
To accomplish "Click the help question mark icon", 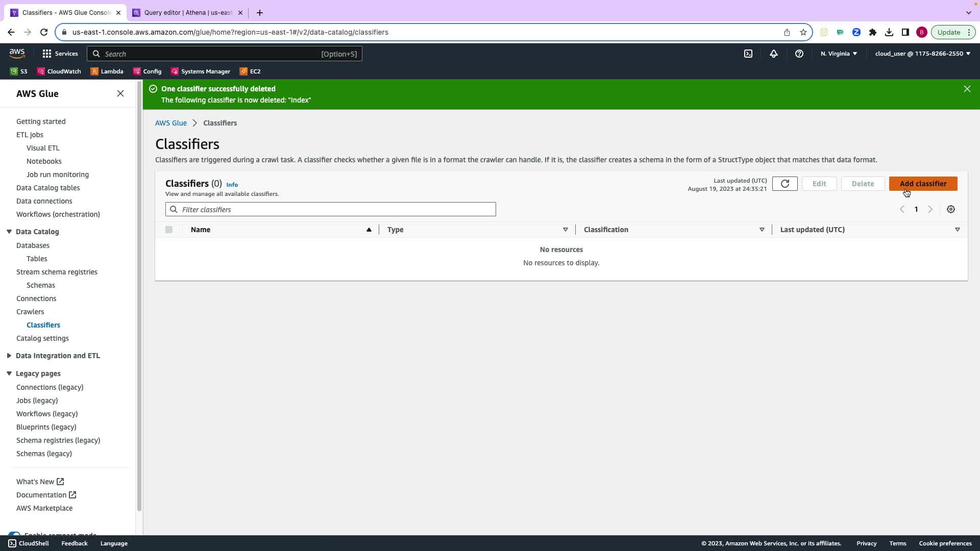I will [x=799, y=54].
